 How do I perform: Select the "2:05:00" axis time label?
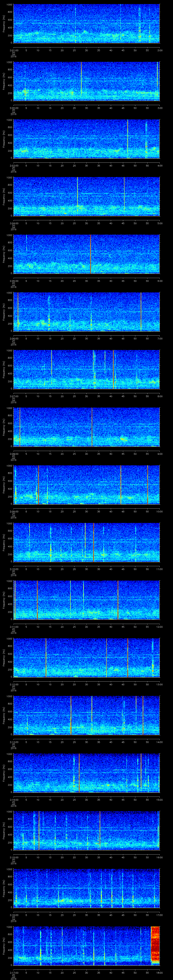click(x=14, y=281)
